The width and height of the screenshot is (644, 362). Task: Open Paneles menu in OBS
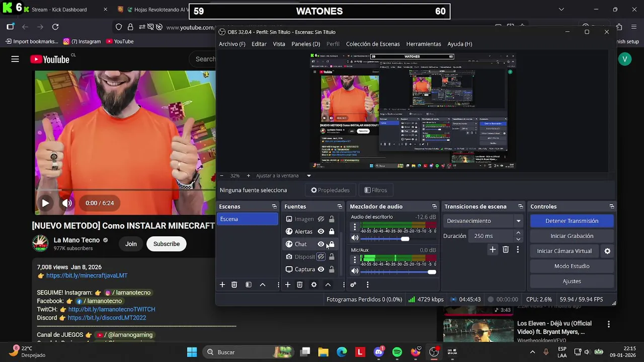click(x=305, y=44)
